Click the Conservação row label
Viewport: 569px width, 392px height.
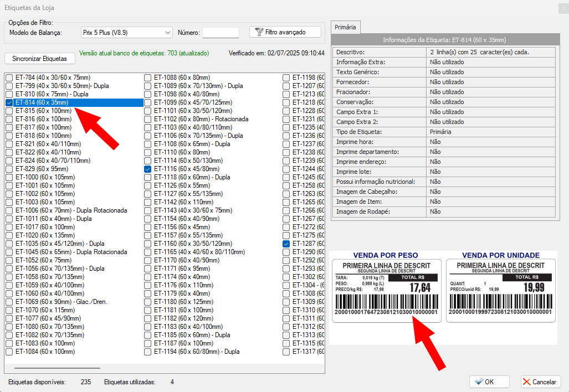[355, 102]
